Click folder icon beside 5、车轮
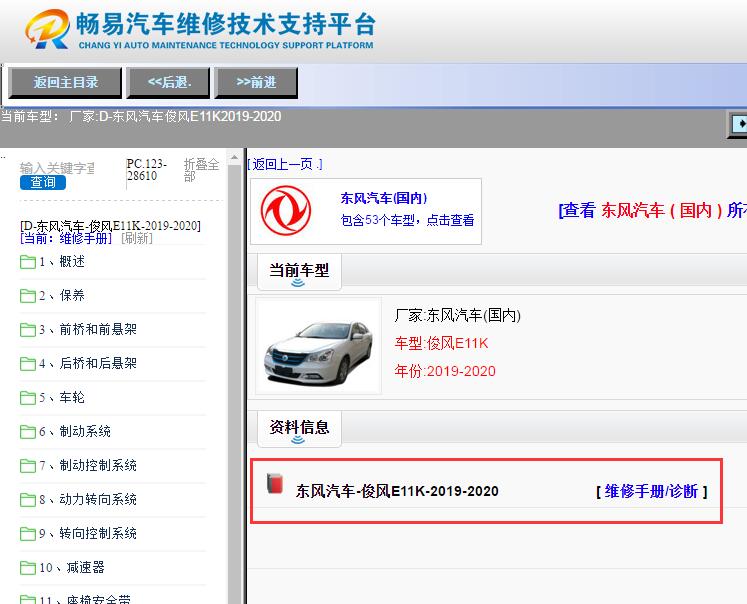 28,398
